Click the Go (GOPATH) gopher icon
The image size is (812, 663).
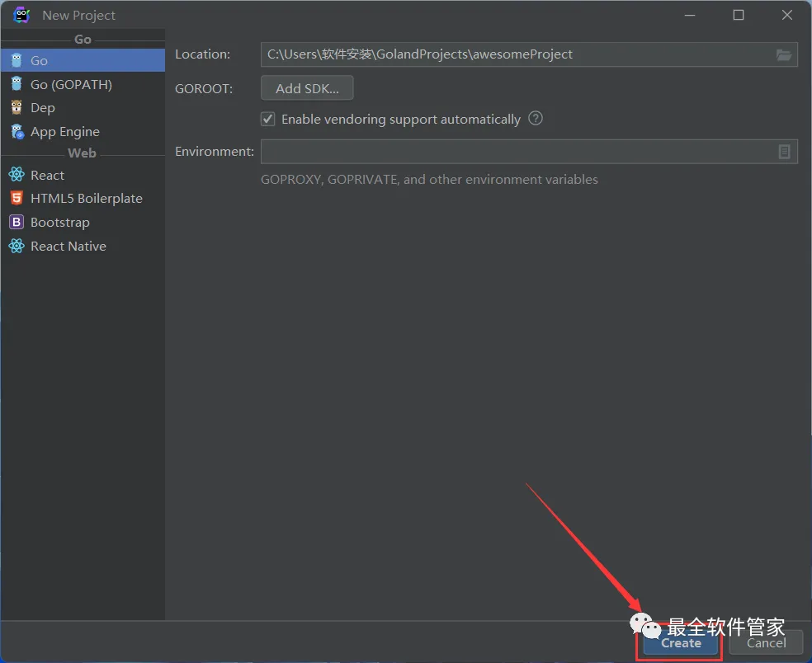(x=17, y=84)
